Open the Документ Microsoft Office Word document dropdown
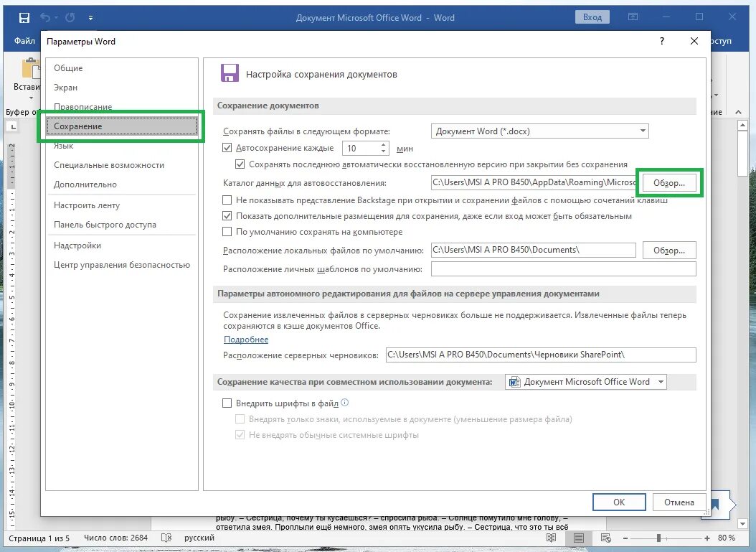 pyautogui.click(x=586, y=382)
